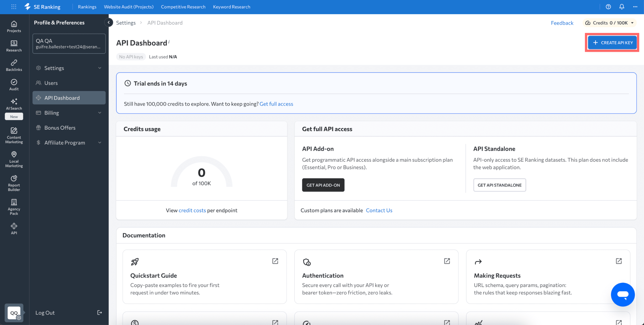
Task: Open the AI Search panel
Action: click(x=14, y=104)
